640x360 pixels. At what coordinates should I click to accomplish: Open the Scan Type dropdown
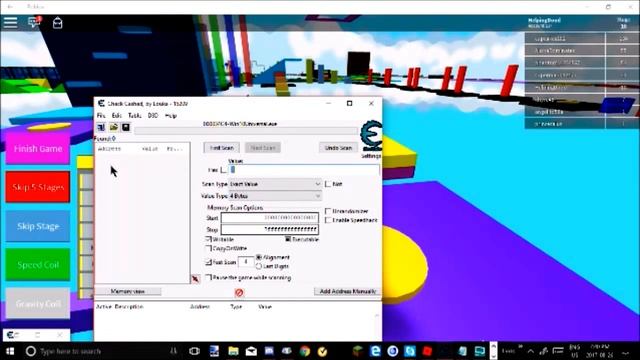click(275, 184)
